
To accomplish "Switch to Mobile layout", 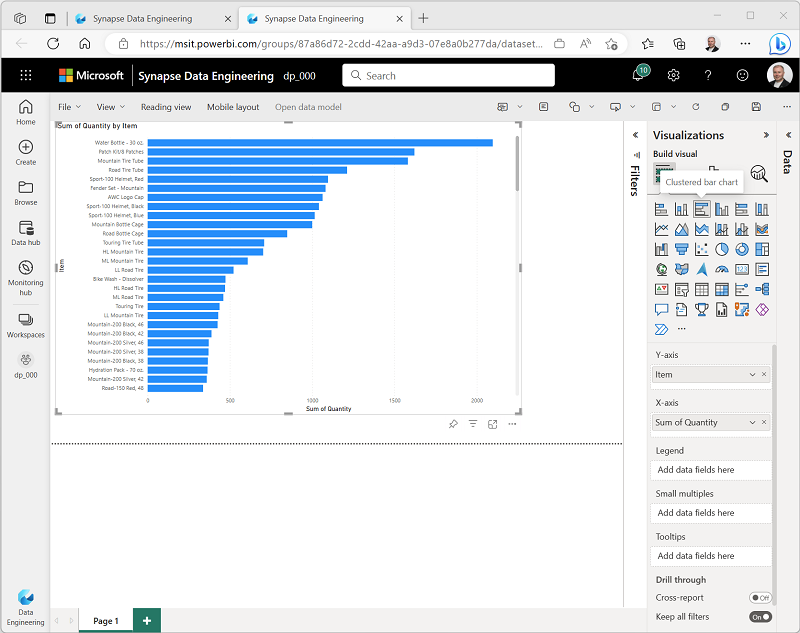I will coord(233,107).
